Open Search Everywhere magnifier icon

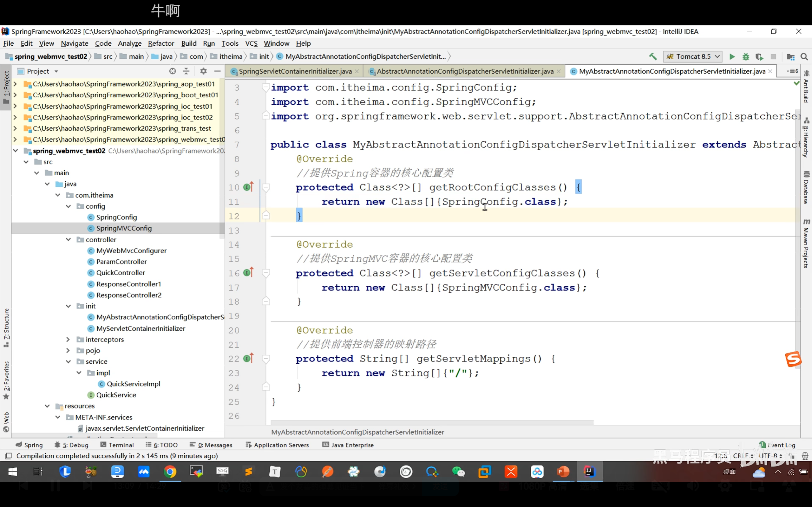pyautogui.click(x=804, y=57)
